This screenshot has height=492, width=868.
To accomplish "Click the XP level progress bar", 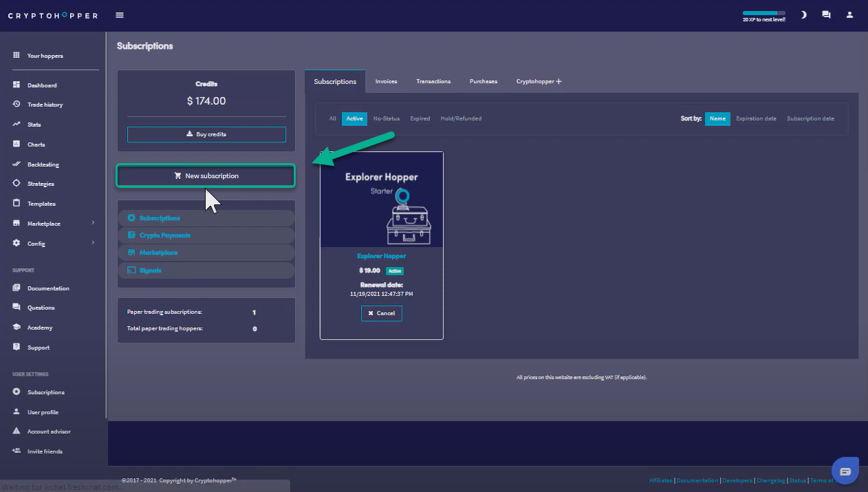I will [x=763, y=13].
